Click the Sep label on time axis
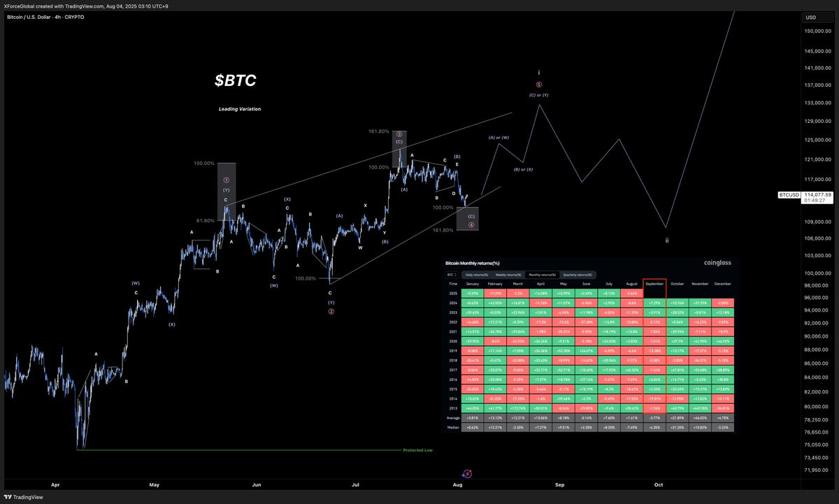Image resolution: width=839 pixels, height=504 pixels. coord(559,483)
